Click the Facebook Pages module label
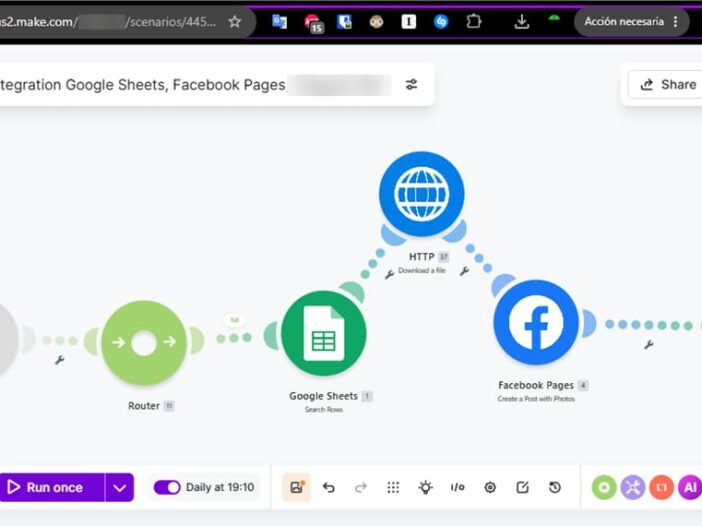This screenshot has width=702, height=526. pos(536,385)
